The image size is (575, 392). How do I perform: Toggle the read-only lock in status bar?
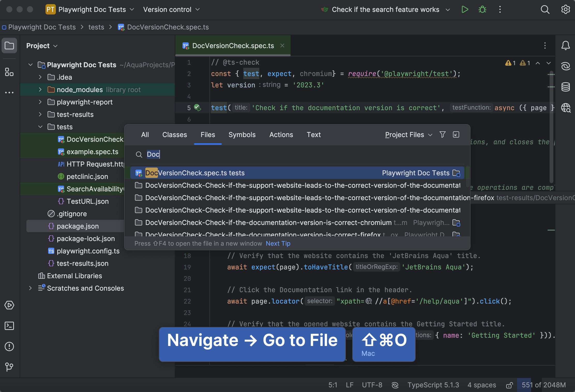509,385
